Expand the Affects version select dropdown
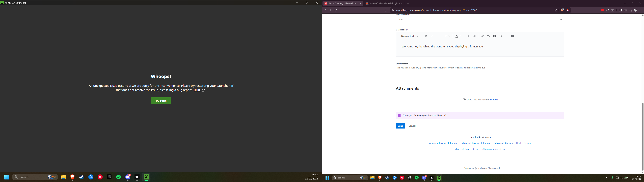Viewport: 644px width, 182px height. click(480, 20)
